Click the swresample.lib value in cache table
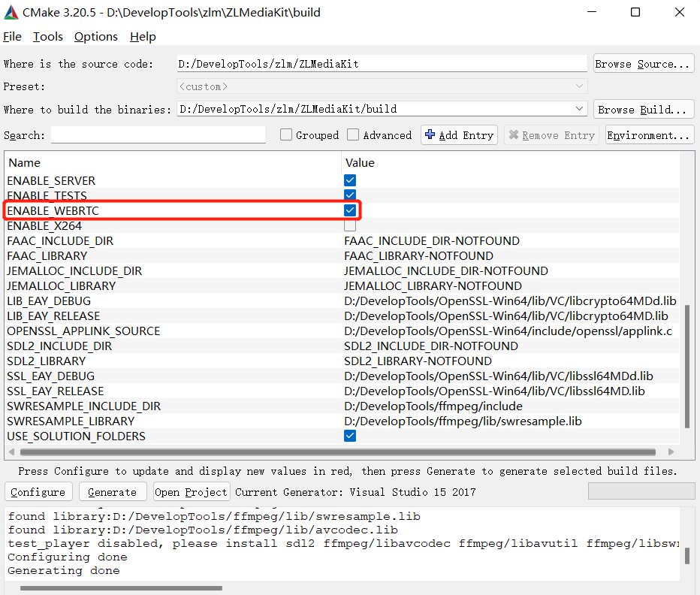The height and width of the screenshot is (595, 700). click(463, 421)
